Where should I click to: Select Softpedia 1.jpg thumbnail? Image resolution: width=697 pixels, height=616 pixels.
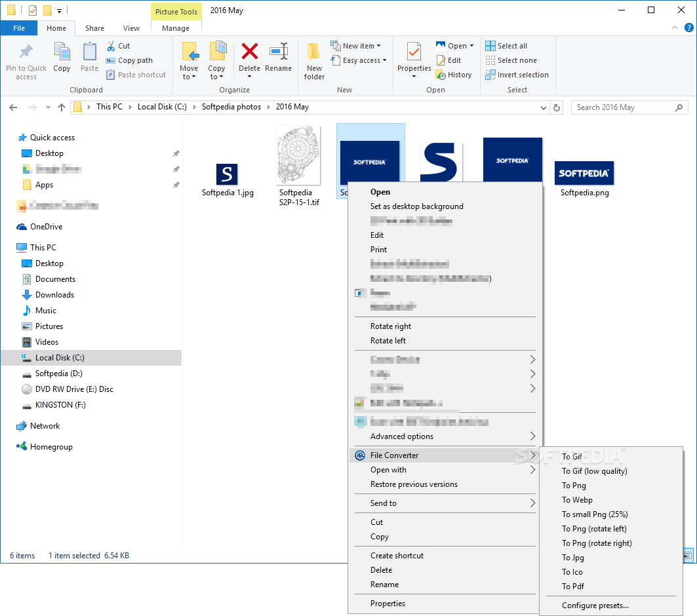227,174
